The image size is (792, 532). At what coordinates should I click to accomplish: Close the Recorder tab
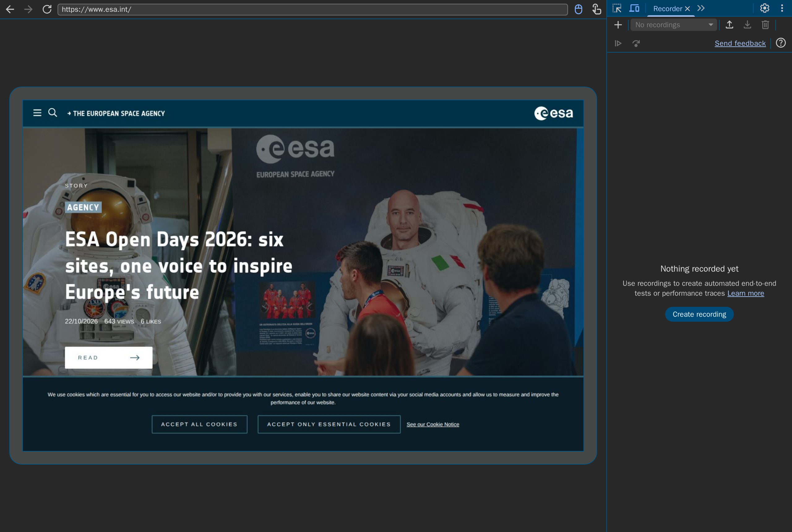[687, 9]
